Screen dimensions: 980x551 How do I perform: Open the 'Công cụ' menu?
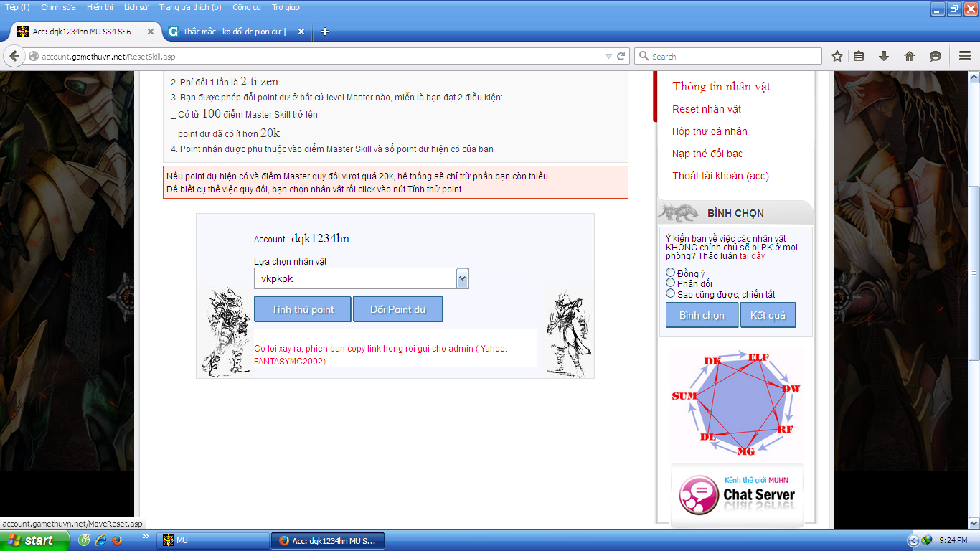246,7
